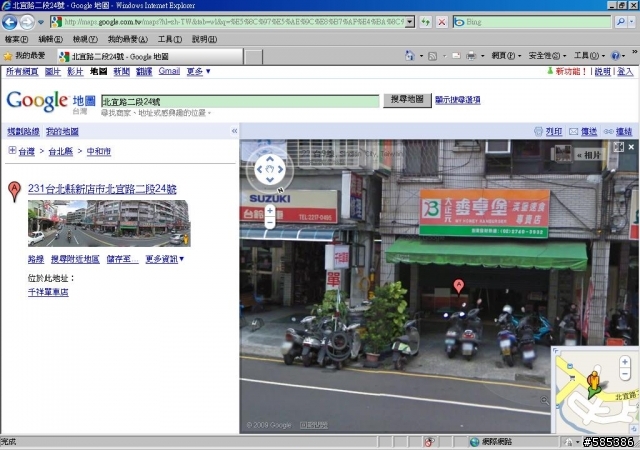Expand the 更多資訊 dropdown
Viewport: 640px width, 450px height.
click(x=164, y=259)
